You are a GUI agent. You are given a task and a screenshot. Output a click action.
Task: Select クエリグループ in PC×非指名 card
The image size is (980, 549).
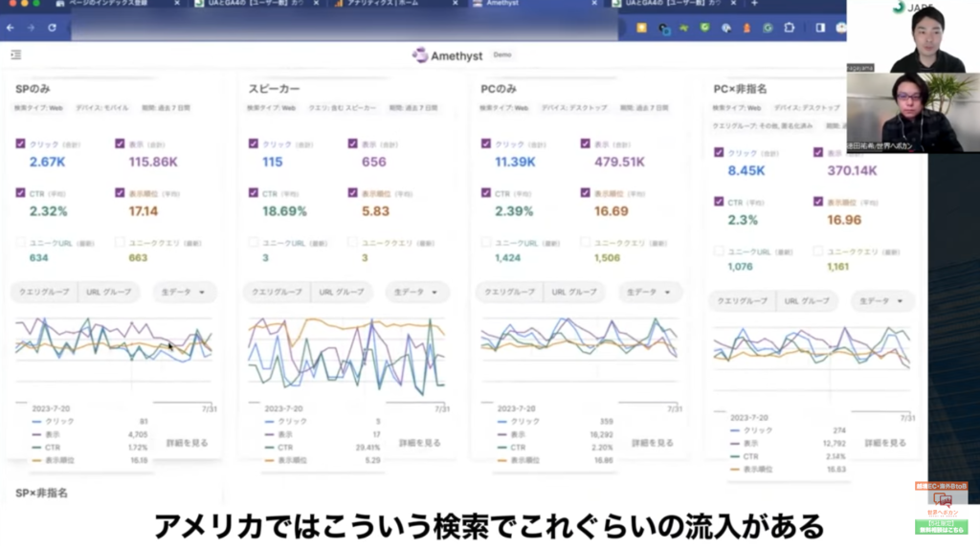point(742,301)
